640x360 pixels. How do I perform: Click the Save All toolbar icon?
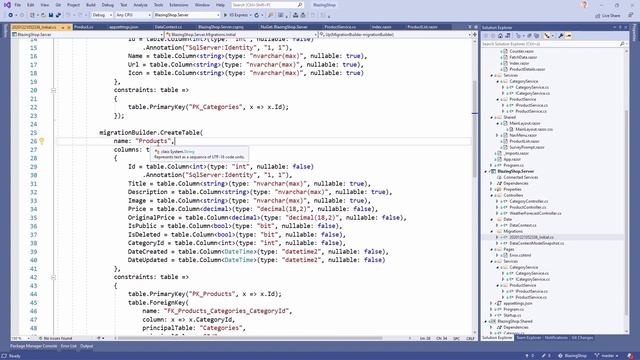click(x=58, y=15)
